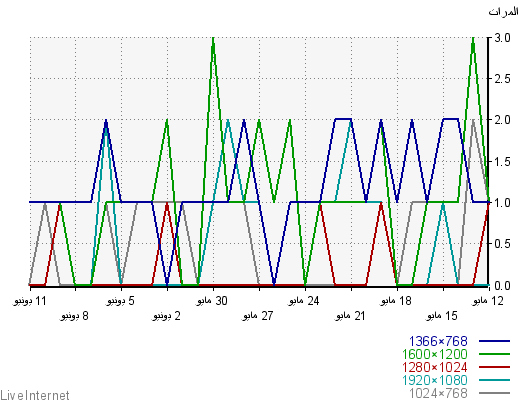Click the x-axis date label with 24
This screenshot has width=520, height=405.
click(x=304, y=301)
